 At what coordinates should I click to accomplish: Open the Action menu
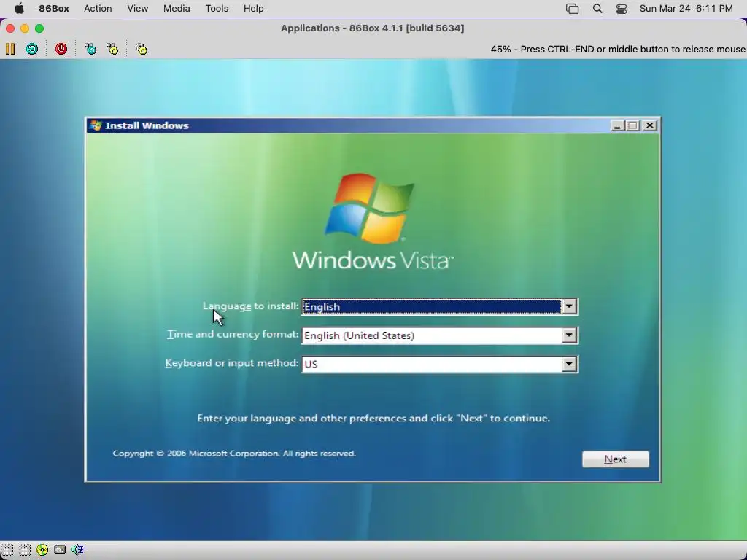click(x=98, y=9)
